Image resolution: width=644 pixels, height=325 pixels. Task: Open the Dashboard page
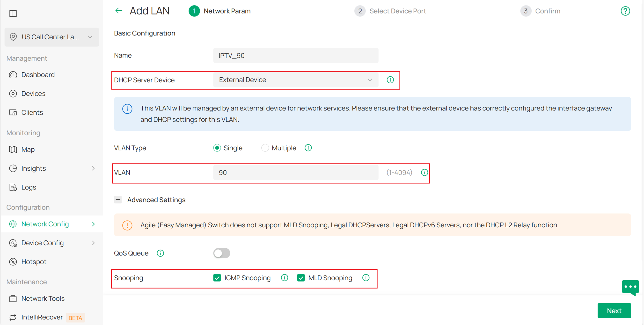pyautogui.click(x=38, y=74)
